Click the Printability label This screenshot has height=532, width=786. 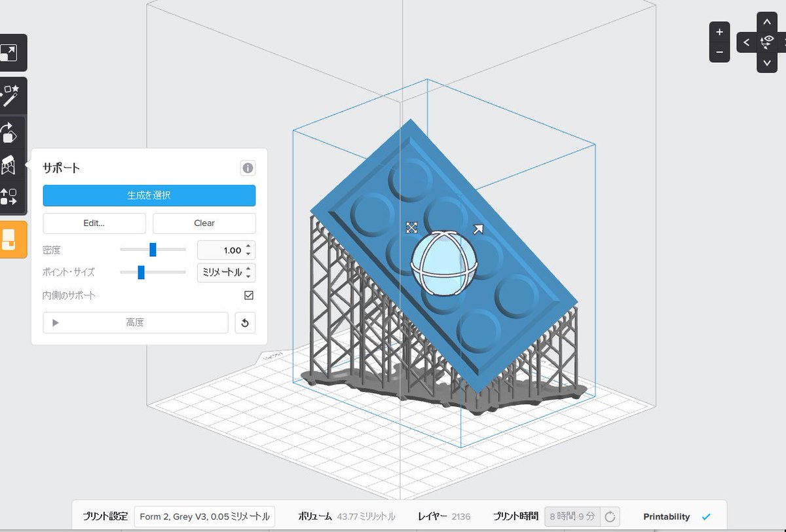(x=666, y=517)
